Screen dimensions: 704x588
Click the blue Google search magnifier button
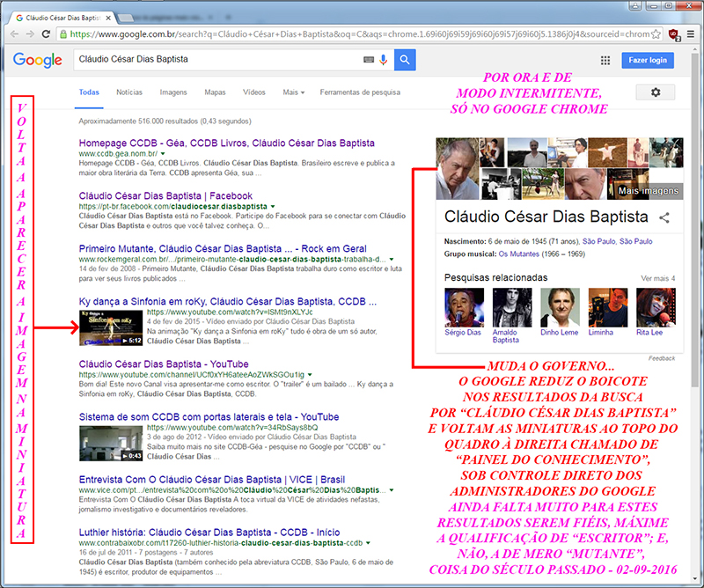[405, 60]
